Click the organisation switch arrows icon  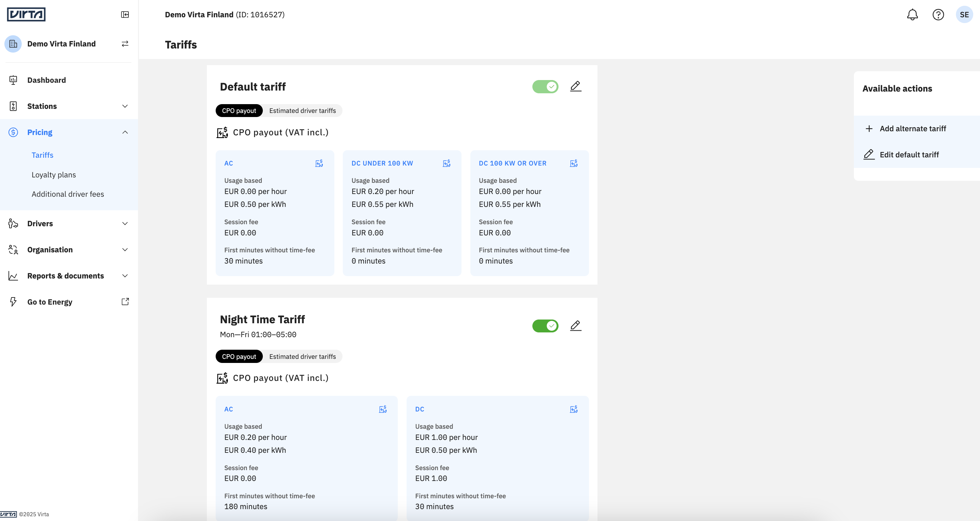pos(125,44)
